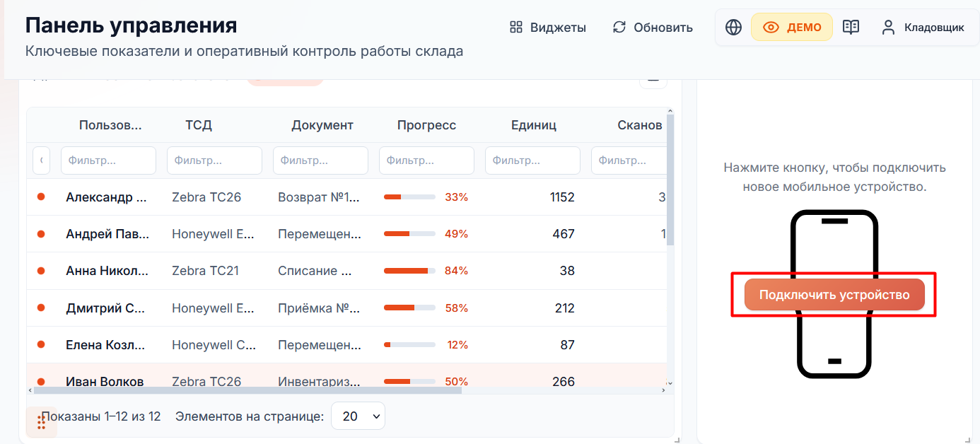Focus the filter field under Документ column
The height and width of the screenshot is (444, 980).
click(x=320, y=160)
